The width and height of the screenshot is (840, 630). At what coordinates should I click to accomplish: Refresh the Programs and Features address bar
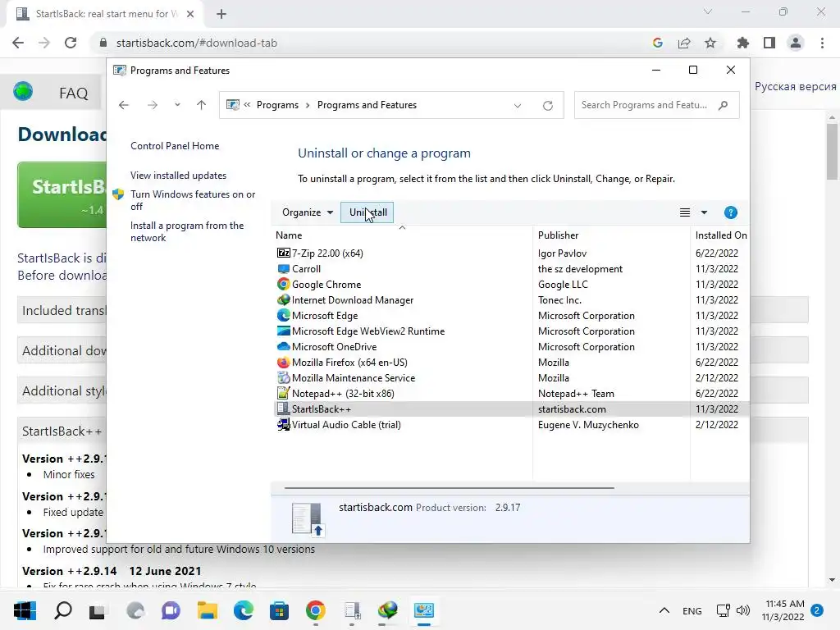(x=547, y=106)
